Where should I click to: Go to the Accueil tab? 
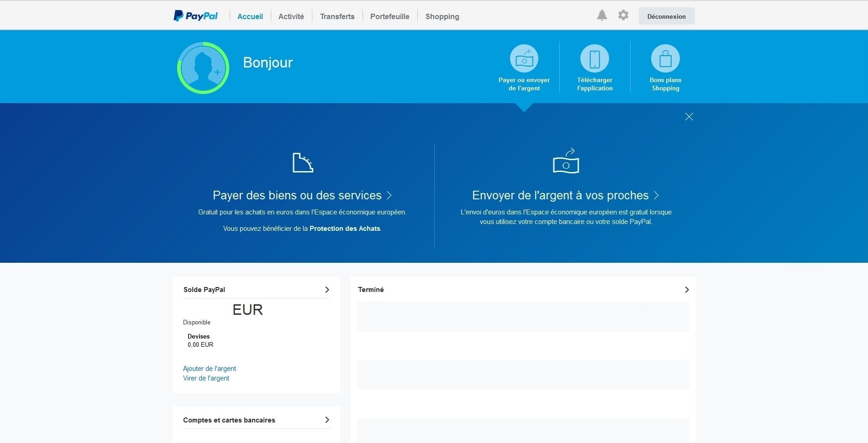point(250,16)
